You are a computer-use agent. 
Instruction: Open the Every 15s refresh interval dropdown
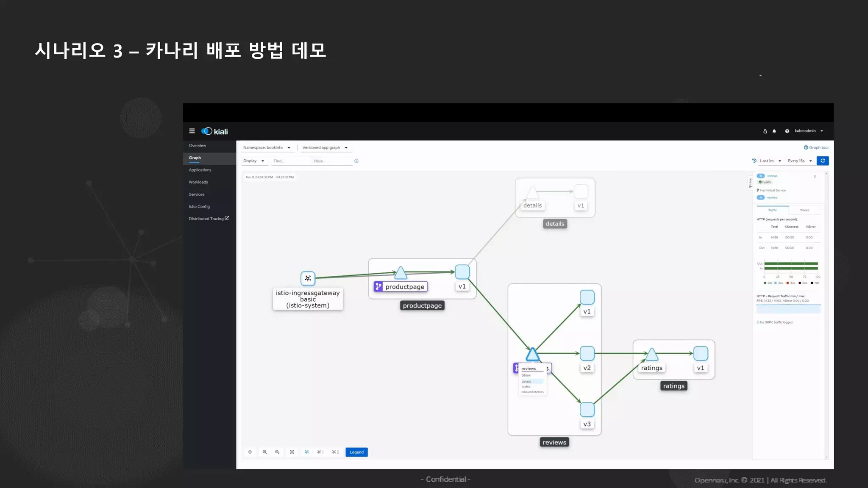(800, 161)
